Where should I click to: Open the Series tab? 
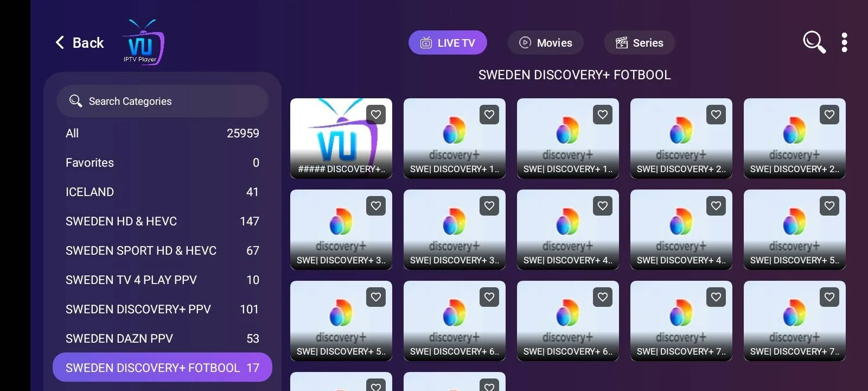pyautogui.click(x=640, y=42)
